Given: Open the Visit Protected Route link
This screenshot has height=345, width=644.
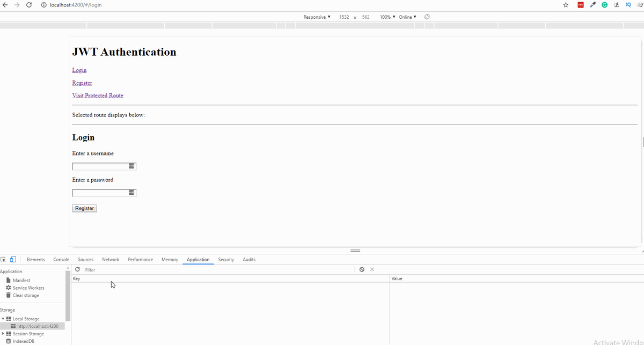Looking at the screenshot, I should tap(98, 95).
